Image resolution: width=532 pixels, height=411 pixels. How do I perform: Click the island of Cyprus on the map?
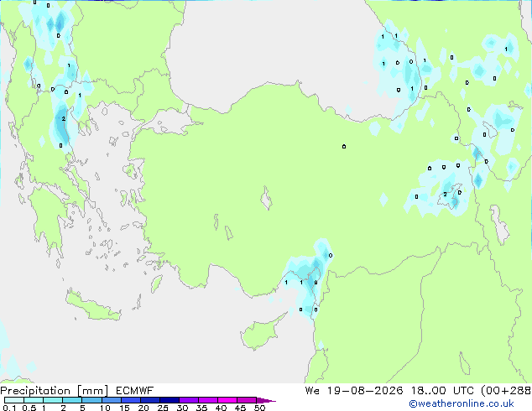pyautogui.click(x=259, y=333)
